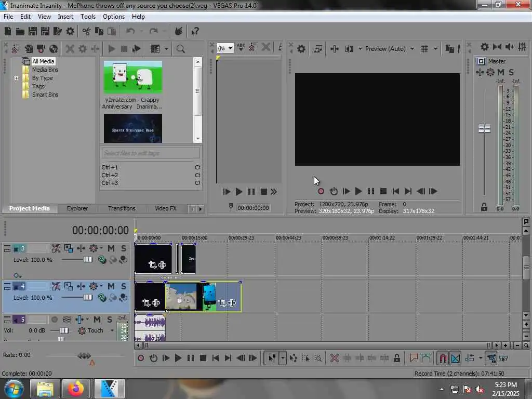Copy preview snapshot to clipboard icon
Viewport: 532px width, 399px height.
point(449,49)
